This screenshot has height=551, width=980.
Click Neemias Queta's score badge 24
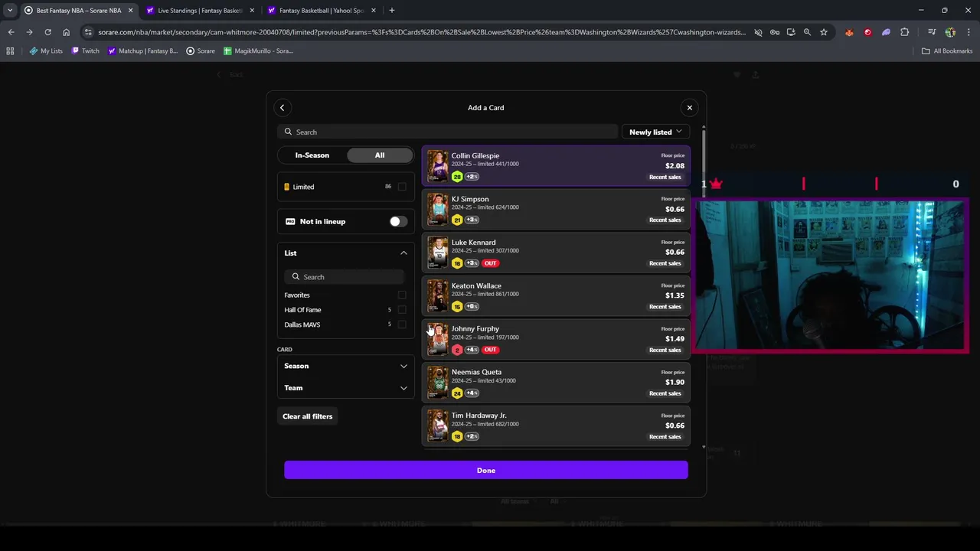457,393
